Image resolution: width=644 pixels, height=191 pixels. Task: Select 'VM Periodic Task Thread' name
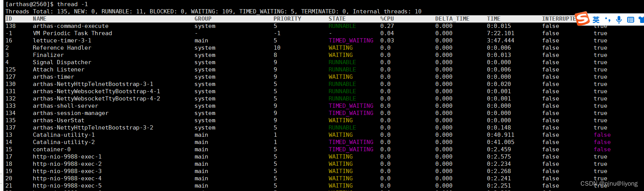(73, 33)
